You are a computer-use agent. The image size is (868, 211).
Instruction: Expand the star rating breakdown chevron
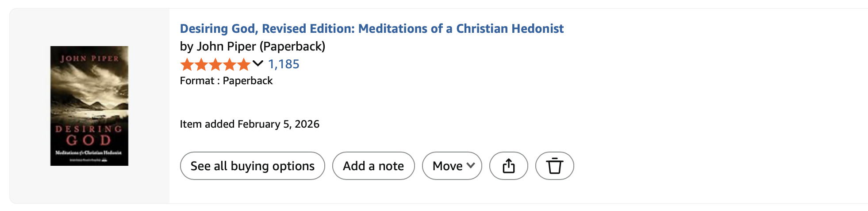pyautogui.click(x=257, y=64)
